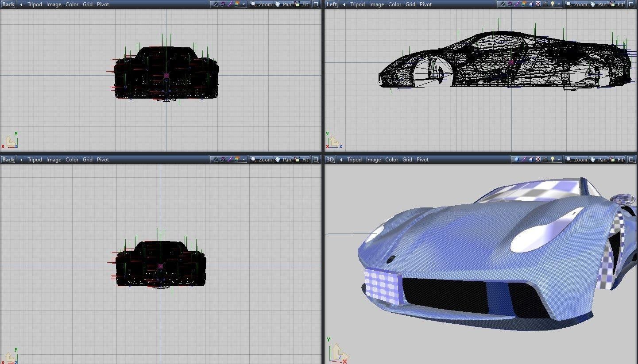638x364 pixels.
Task: Open display options dropdown arrow in Left viewport
Action: [x=559, y=4]
